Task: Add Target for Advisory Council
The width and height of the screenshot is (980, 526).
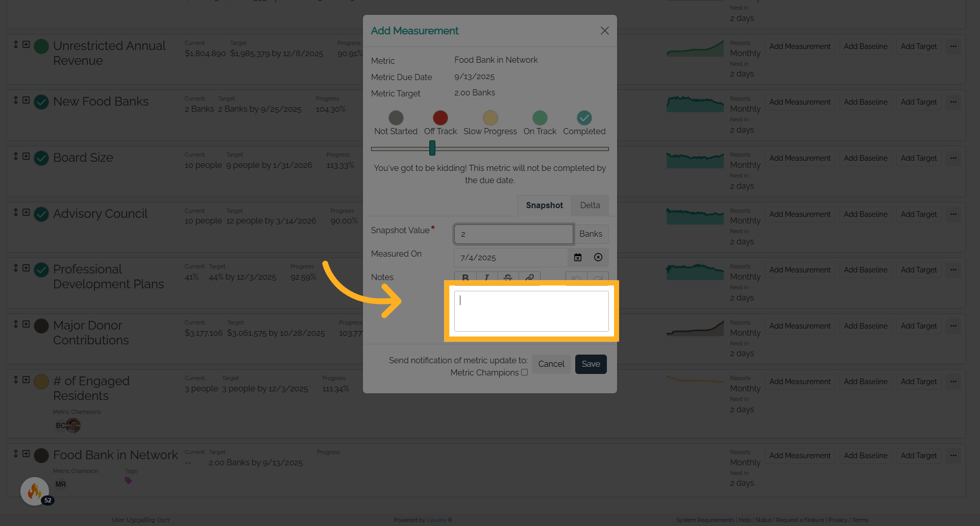Action: pos(919,214)
